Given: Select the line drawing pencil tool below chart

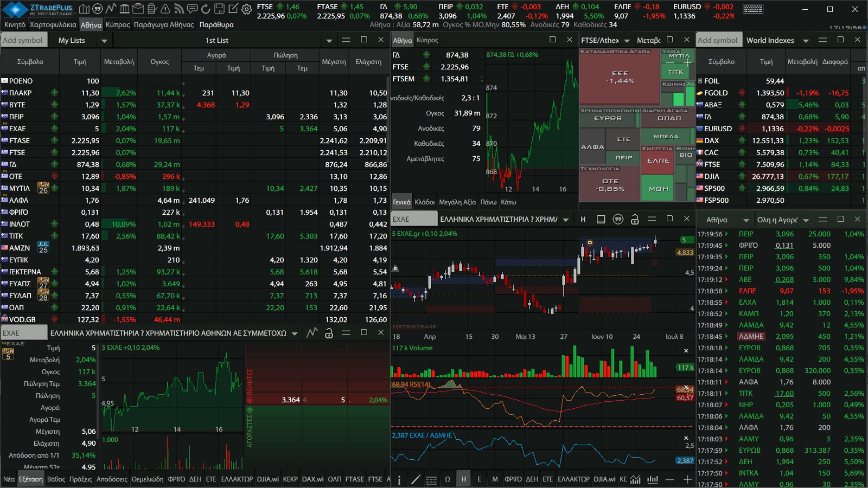Looking at the screenshot, I should [x=416, y=479].
